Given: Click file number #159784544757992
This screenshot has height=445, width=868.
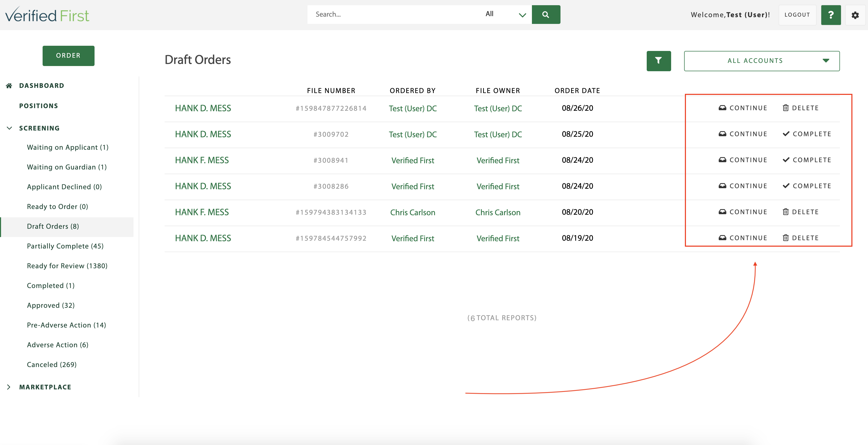Looking at the screenshot, I should click(x=331, y=238).
